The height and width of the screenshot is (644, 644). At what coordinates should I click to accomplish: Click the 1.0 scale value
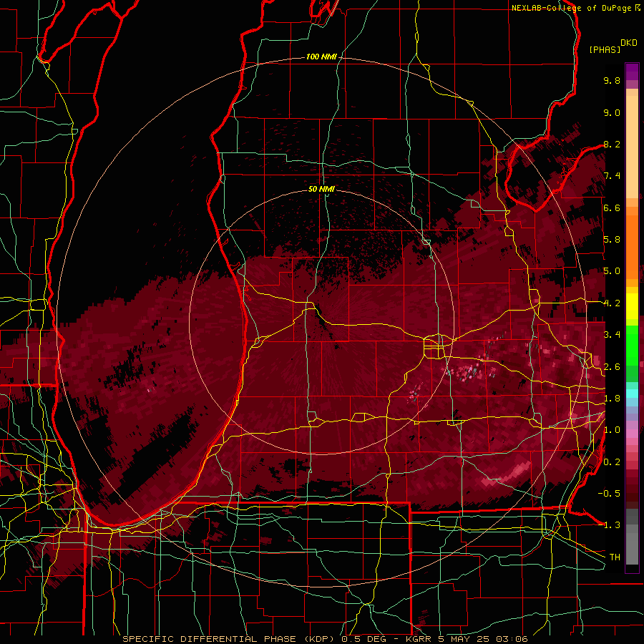point(612,430)
